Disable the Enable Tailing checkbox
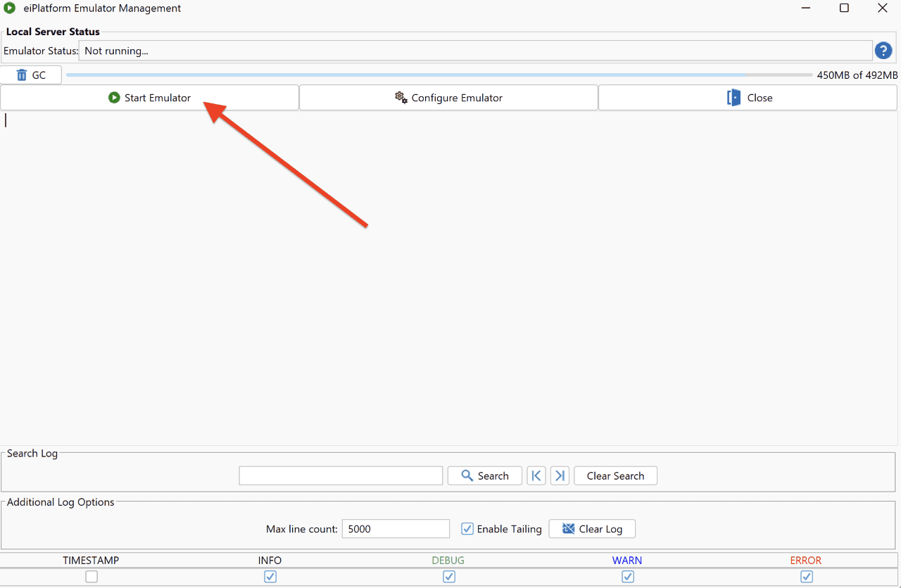 click(x=467, y=529)
